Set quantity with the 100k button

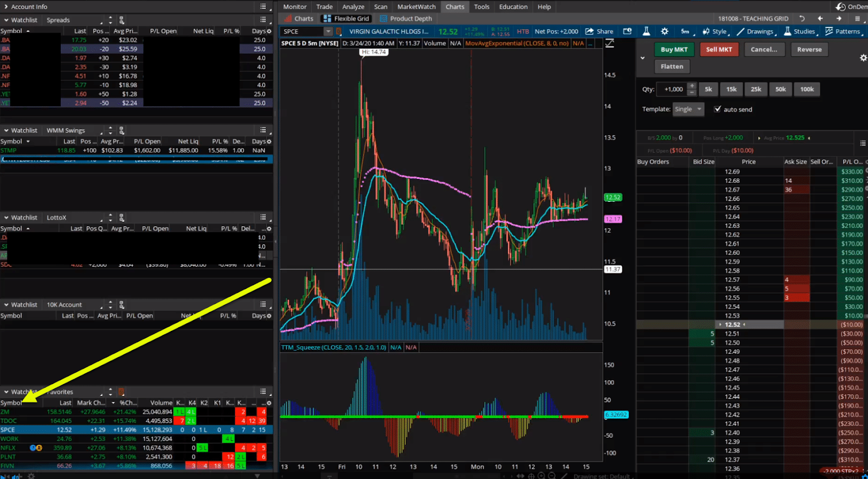(807, 90)
